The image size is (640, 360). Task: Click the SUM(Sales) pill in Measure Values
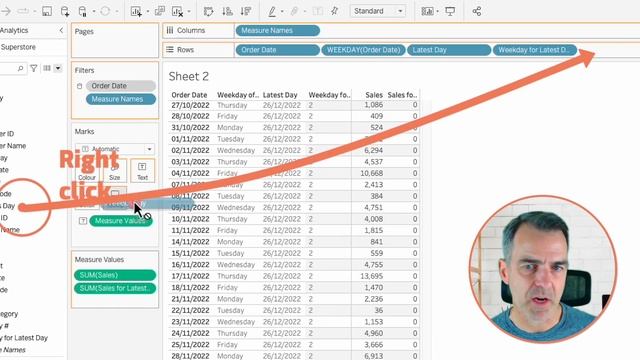click(115, 275)
